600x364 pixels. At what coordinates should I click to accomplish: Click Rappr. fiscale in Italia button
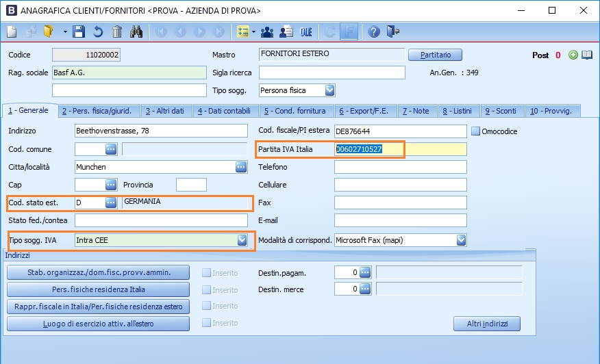99,307
